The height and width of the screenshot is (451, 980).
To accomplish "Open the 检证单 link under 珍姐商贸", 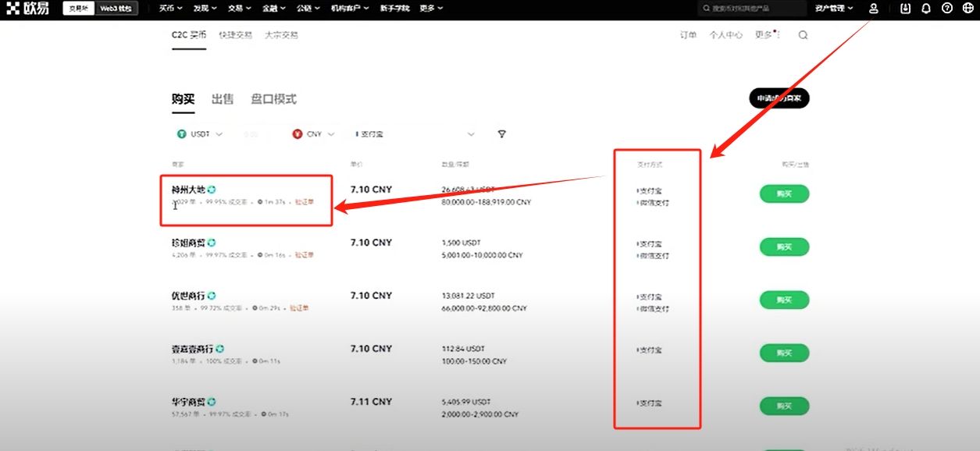I will click(x=303, y=254).
